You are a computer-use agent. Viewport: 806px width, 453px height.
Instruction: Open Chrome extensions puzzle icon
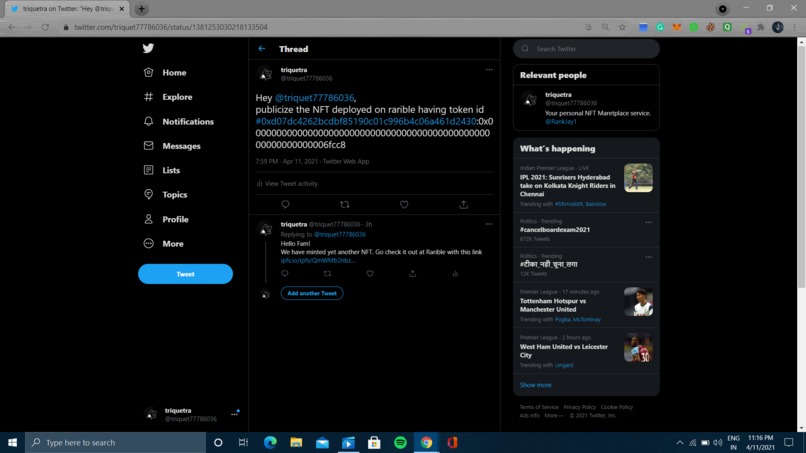pos(761,27)
